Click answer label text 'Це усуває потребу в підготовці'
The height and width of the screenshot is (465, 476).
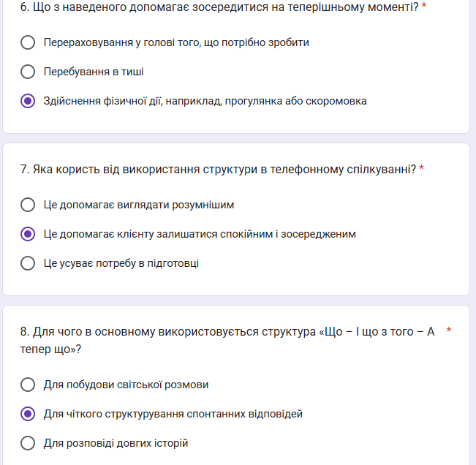(121, 263)
